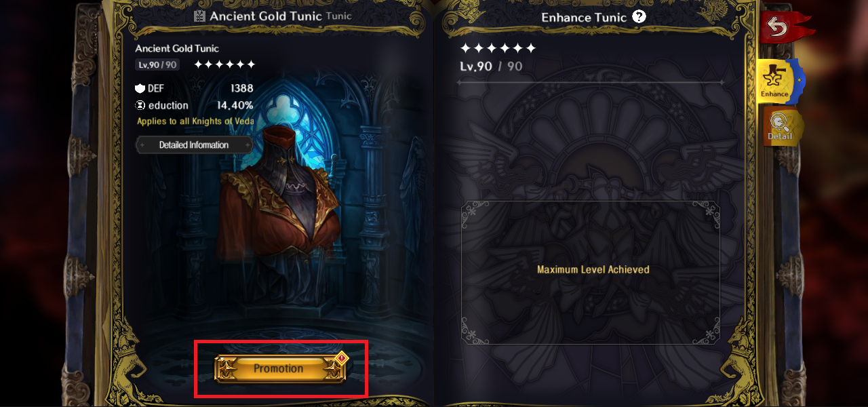This screenshot has width=868, height=407.
Task: Click "Applies to all Knights of Veda" text
Action: tap(195, 121)
